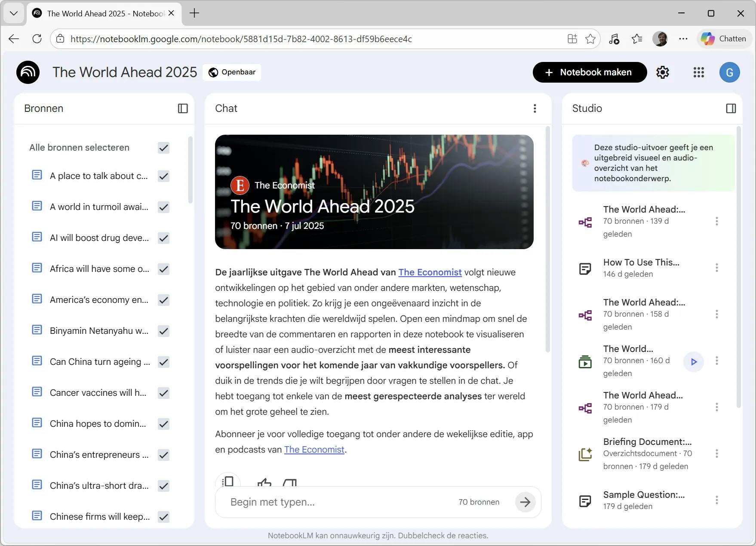Click the 'Notebook maken' button
Image resolution: width=756 pixels, height=546 pixels.
[x=590, y=72]
